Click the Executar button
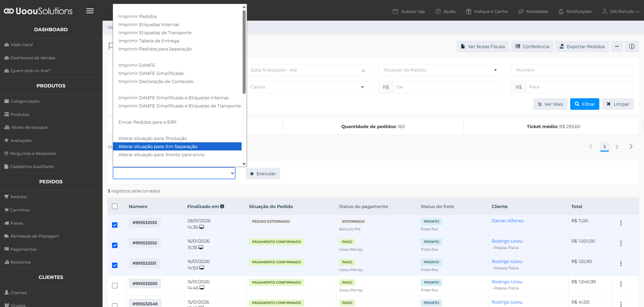Screen dimensions: 644x307 (x=263, y=173)
